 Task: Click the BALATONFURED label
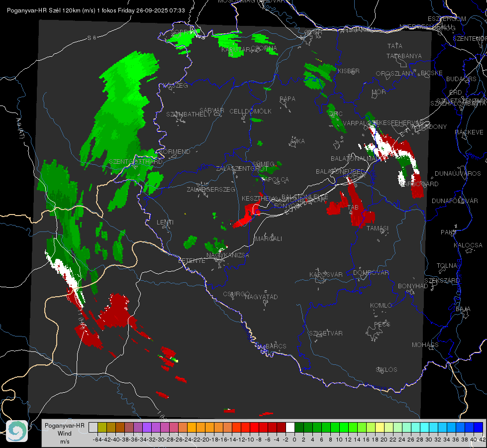click(340, 172)
